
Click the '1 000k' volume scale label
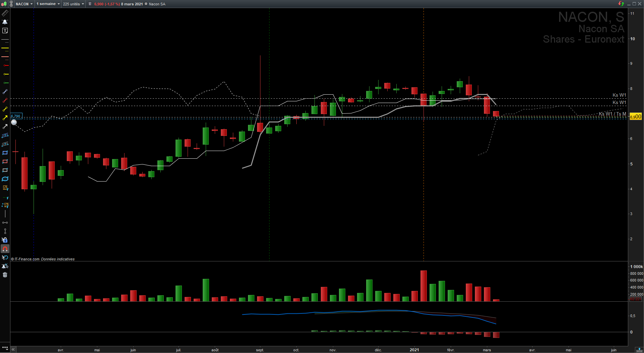pos(636,267)
